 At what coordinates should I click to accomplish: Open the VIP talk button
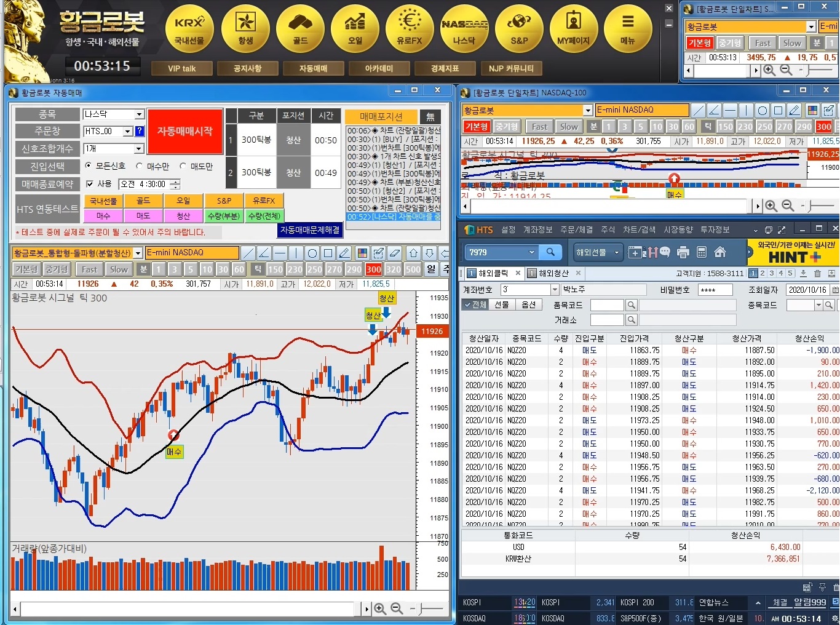click(181, 68)
